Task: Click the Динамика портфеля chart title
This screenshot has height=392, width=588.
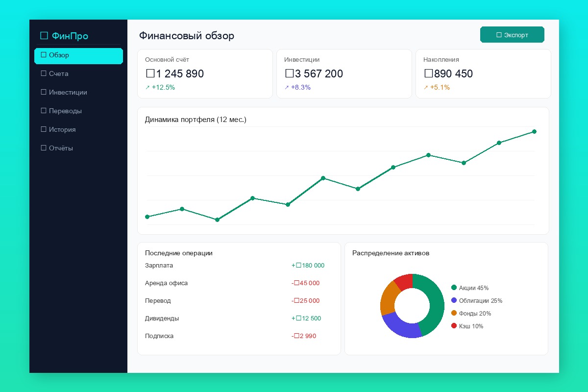Action: [196, 120]
